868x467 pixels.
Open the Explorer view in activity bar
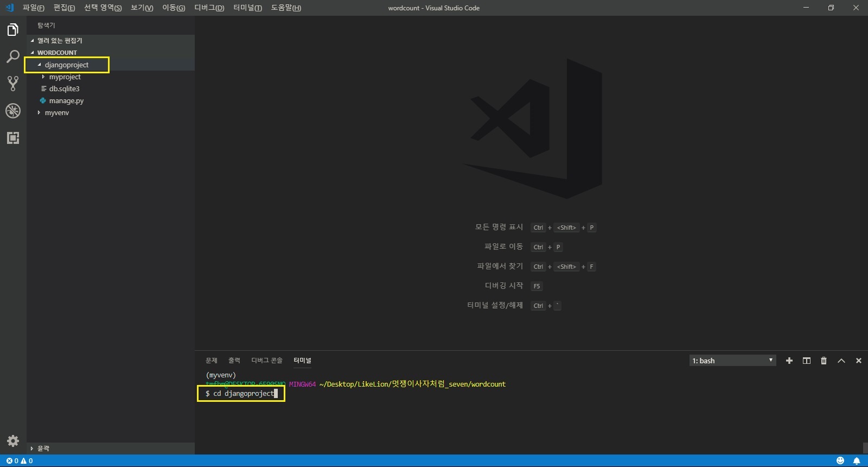click(x=13, y=29)
